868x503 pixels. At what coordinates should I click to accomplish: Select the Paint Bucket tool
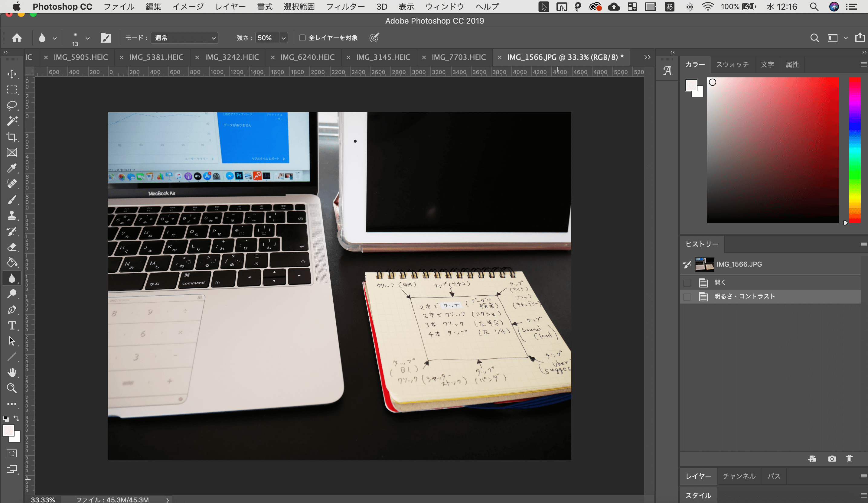[12, 262]
